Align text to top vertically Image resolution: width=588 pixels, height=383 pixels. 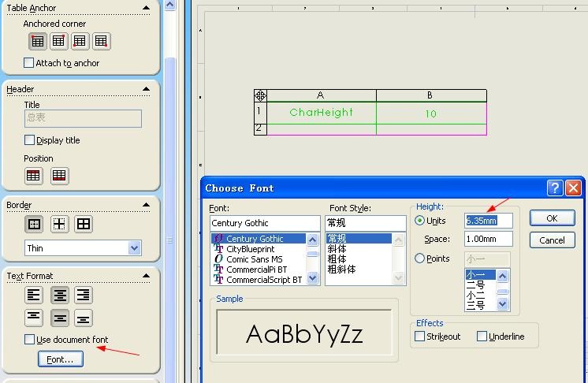click(x=34, y=318)
